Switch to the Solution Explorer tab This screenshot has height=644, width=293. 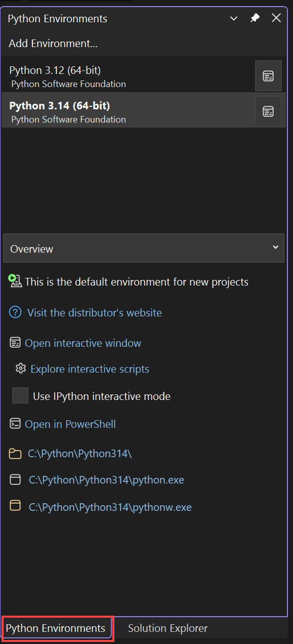pyautogui.click(x=168, y=628)
